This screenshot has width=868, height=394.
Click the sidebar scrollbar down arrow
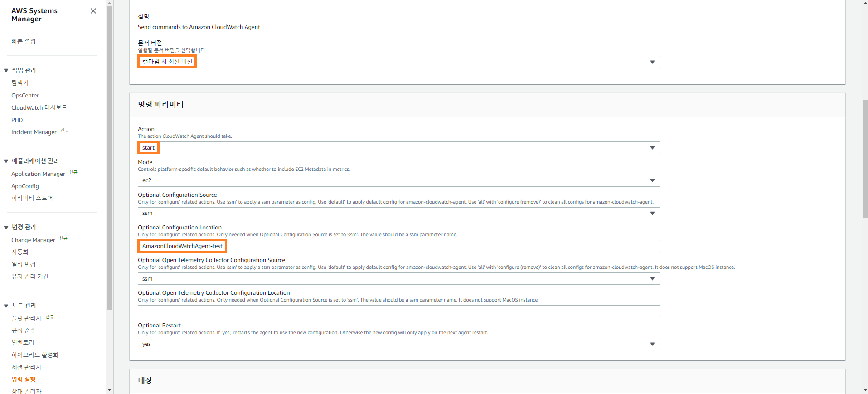click(109, 390)
